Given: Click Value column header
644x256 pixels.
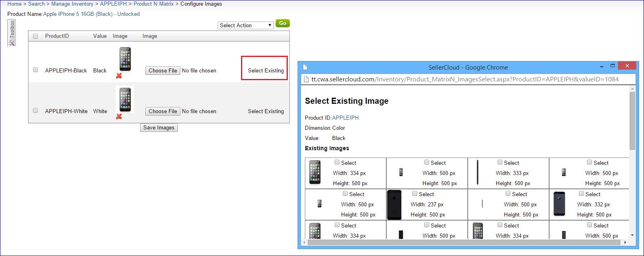Looking at the screenshot, I should [100, 36].
